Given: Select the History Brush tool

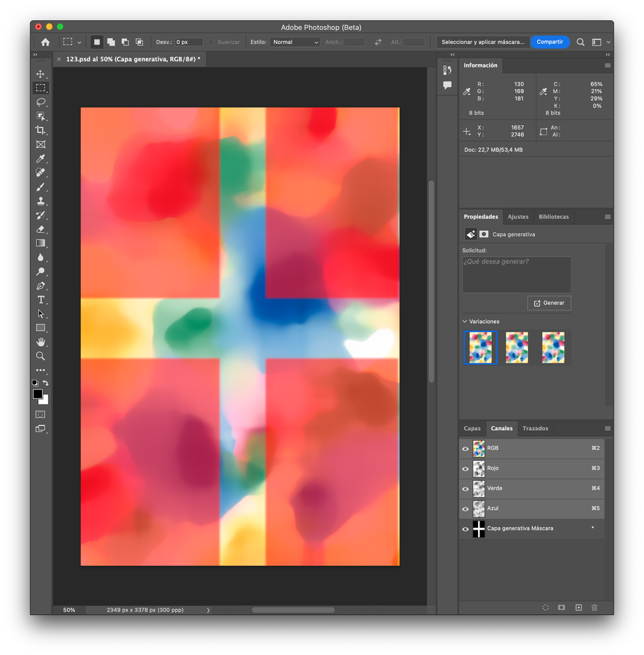Looking at the screenshot, I should 41,215.
